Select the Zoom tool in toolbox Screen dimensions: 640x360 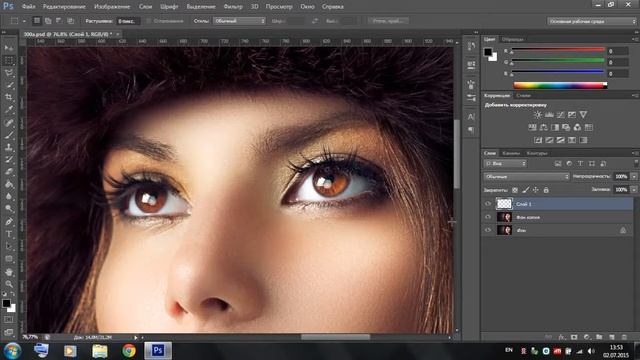9,284
